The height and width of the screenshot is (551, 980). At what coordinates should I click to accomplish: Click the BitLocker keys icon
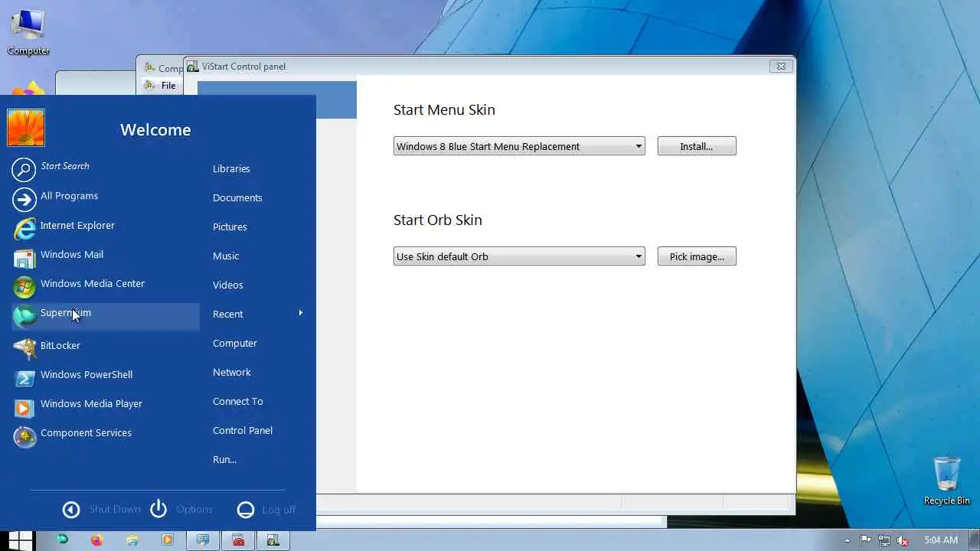tap(24, 348)
